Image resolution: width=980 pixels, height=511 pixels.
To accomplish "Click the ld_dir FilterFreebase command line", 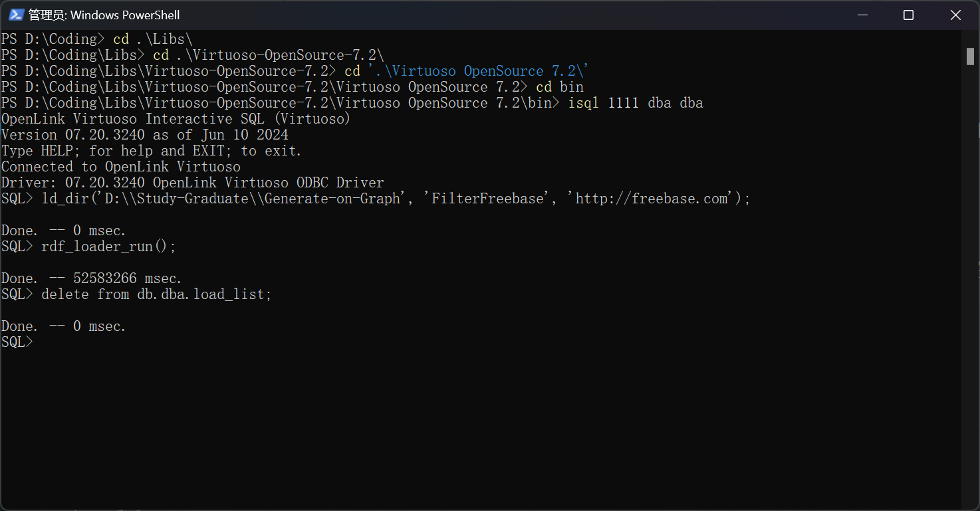I will (396, 199).
